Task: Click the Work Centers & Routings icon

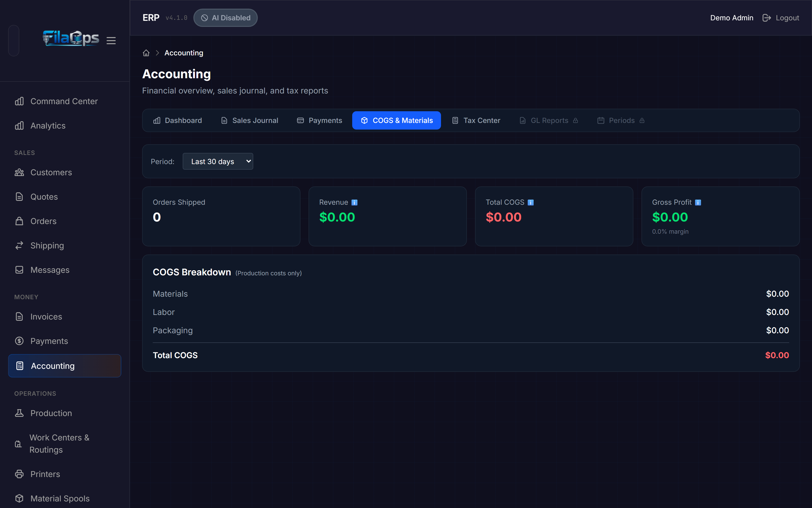Action: coord(19,444)
